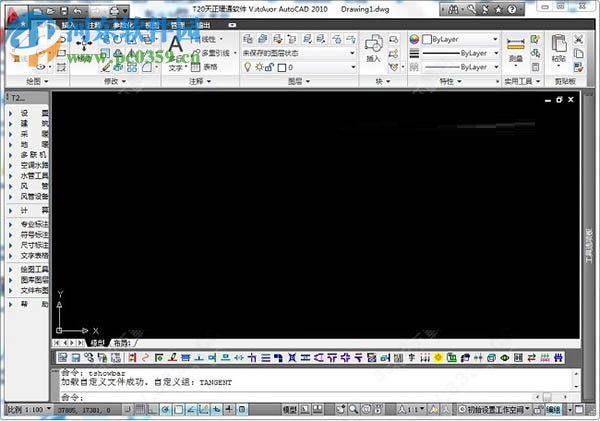Image resolution: width=600 pixels, height=421 pixels.
Task: Open annotation scale 1:1 dropdown
Action: [412, 410]
